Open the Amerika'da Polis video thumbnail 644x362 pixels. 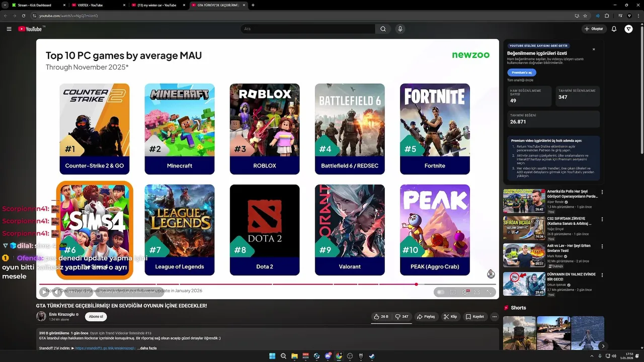pos(524,201)
